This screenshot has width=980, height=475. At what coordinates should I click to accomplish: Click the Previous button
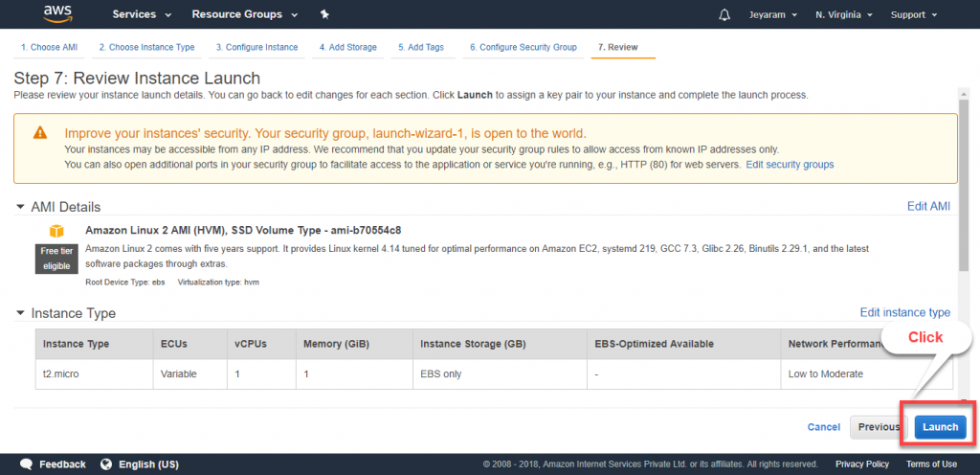[879, 427]
